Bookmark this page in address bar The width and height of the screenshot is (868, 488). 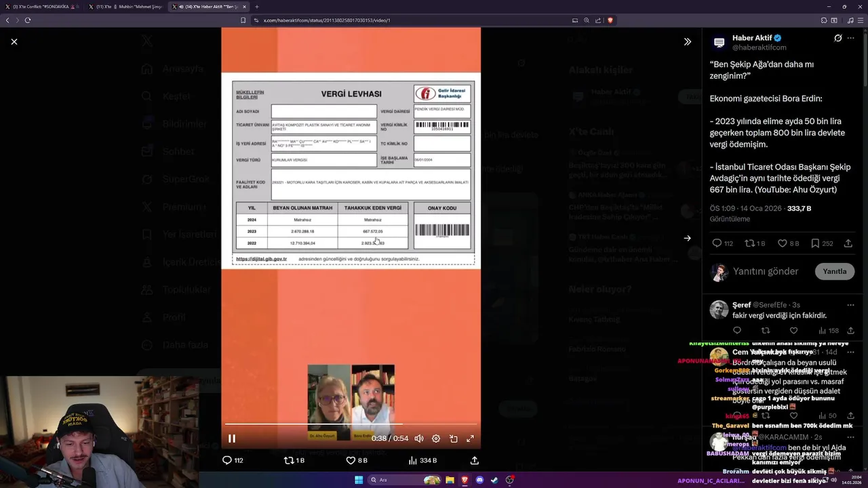[x=243, y=20]
